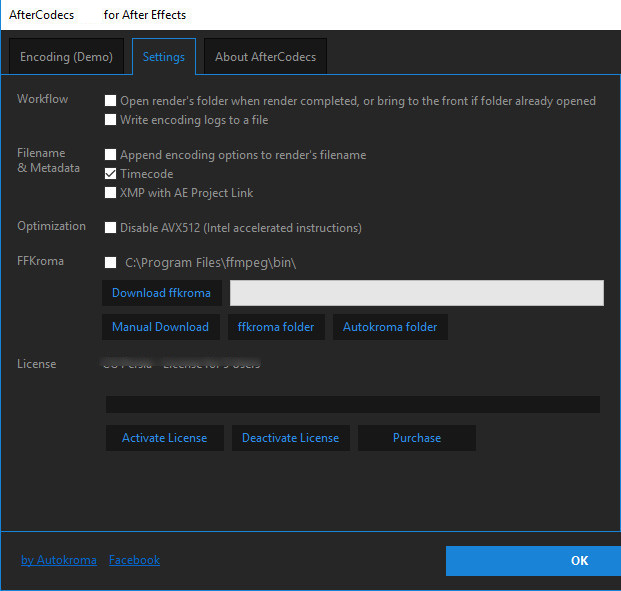Enable XMP with AE Project Link

coord(110,193)
